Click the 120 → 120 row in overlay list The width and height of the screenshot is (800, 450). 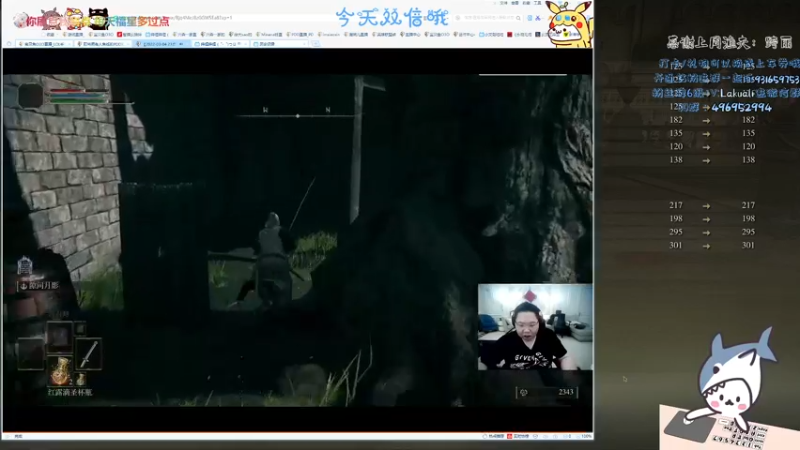click(x=712, y=146)
